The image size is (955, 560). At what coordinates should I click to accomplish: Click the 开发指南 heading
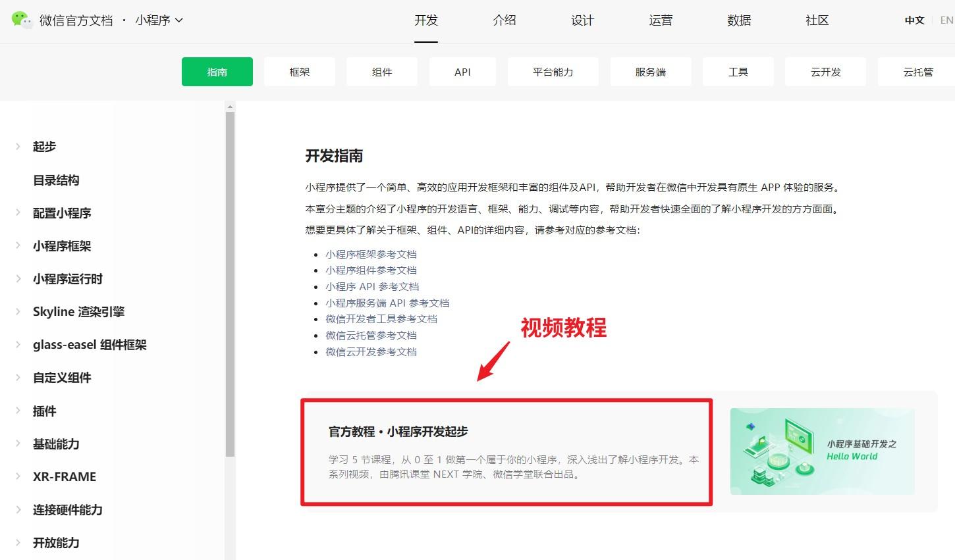334,156
